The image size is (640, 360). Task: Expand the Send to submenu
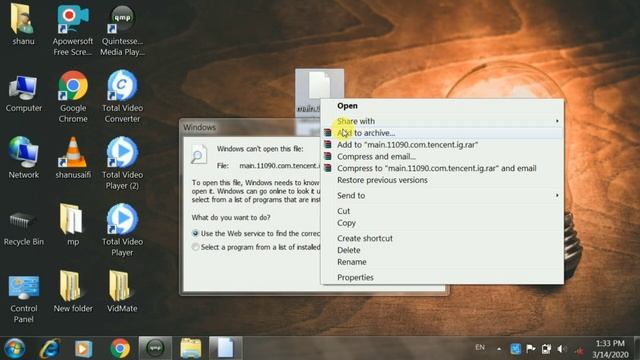(442, 196)
